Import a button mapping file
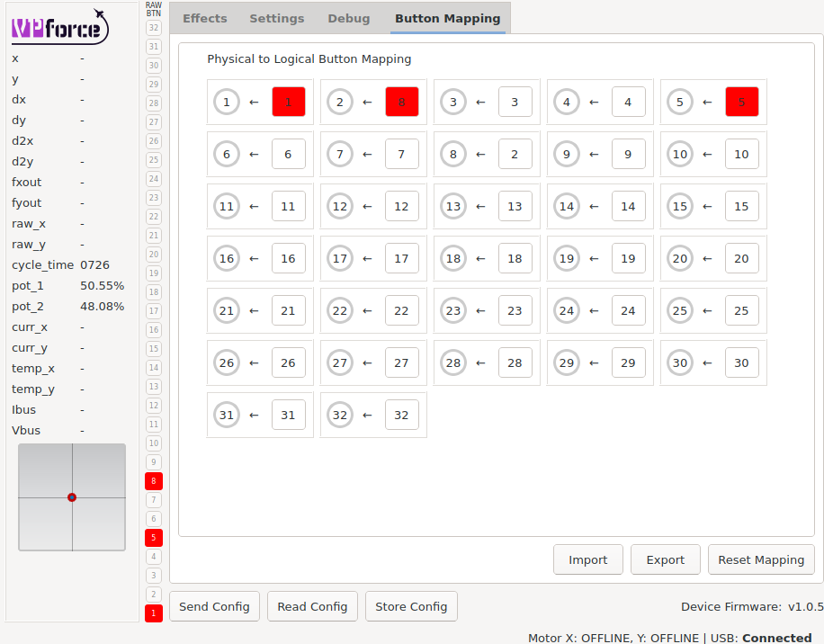824x644 pixels. click(x=587, y=559)
